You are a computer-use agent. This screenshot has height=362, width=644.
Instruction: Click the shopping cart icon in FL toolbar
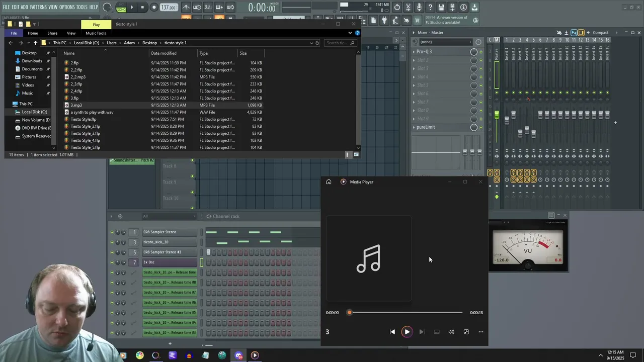pos(417,20)
